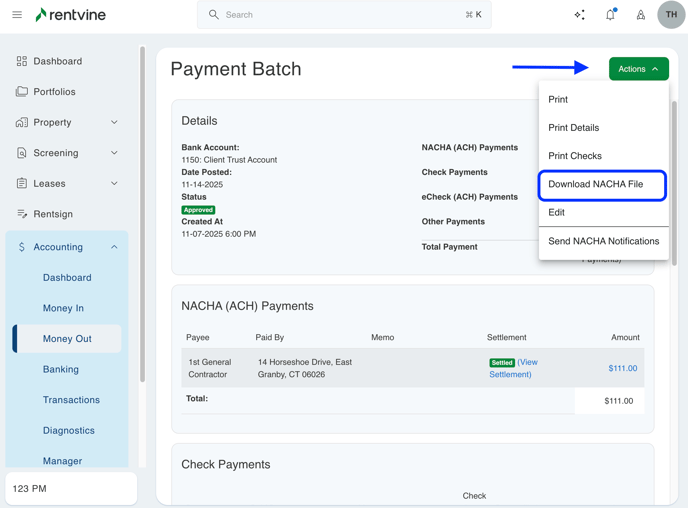Viewport: 688px width, 508px height.
Task: Go to sidebar Dashboard with grid icon
Action: coord(57,61)
